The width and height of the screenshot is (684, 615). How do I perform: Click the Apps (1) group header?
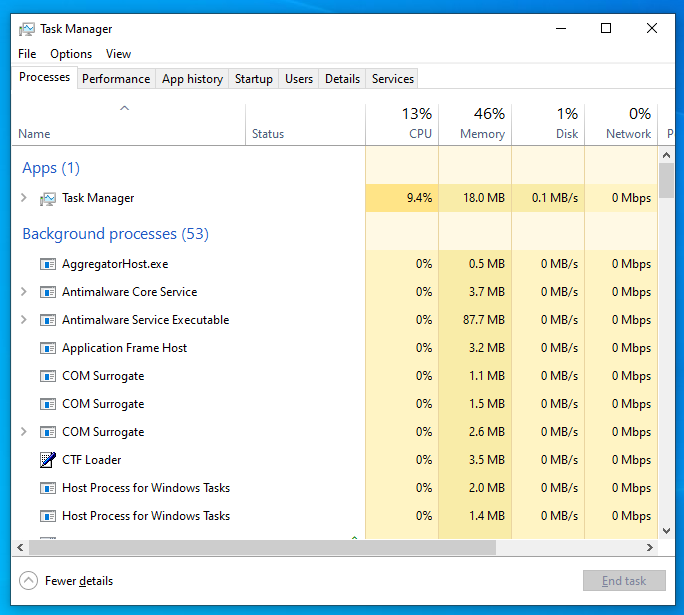[51, 168]
